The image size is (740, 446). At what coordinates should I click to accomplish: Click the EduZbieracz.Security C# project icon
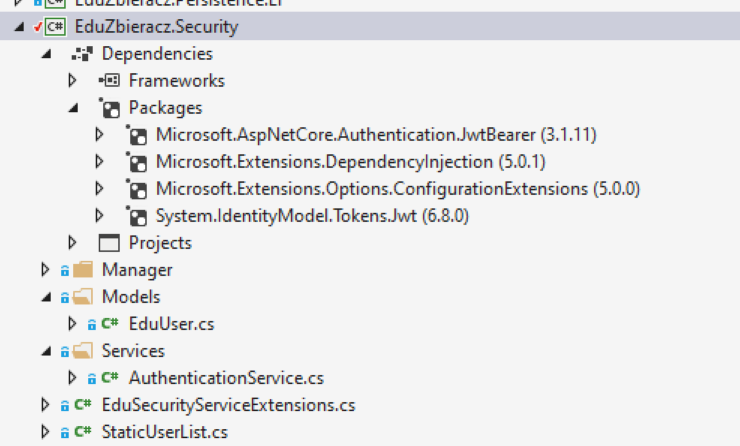pyautogui.click(x=55, y=26)
